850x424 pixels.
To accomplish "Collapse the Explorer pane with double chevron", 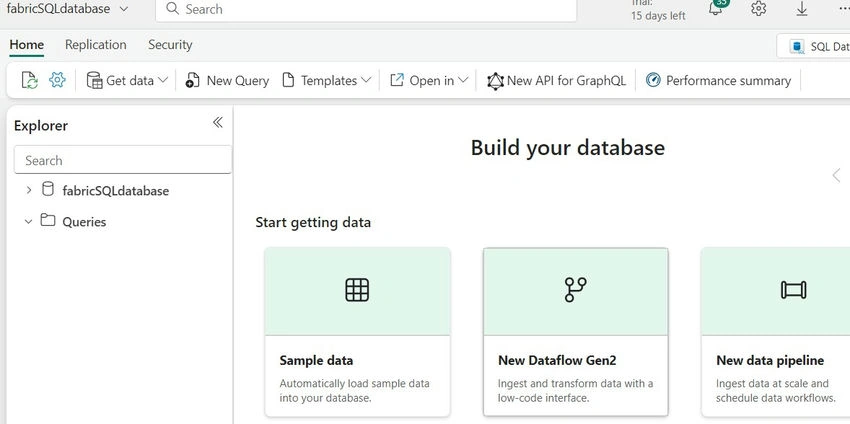I will tap(217, 123).
